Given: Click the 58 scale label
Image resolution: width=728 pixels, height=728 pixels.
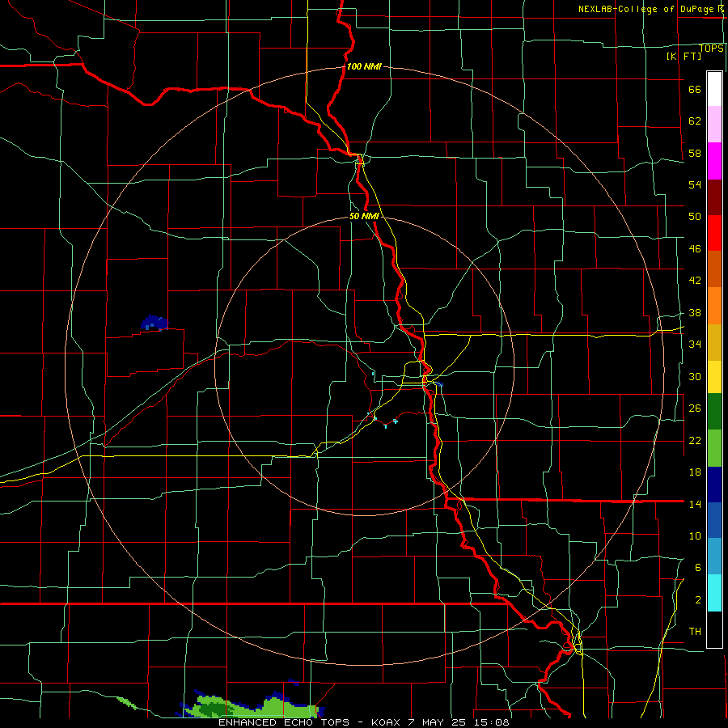Looking at the screenshot, I should [x=695, y=153].
